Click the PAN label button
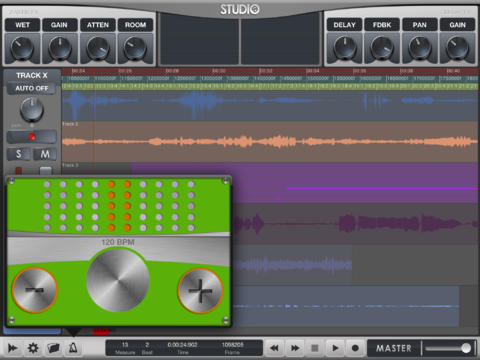This screenshot has width=480, height=360. click(420, 25)
